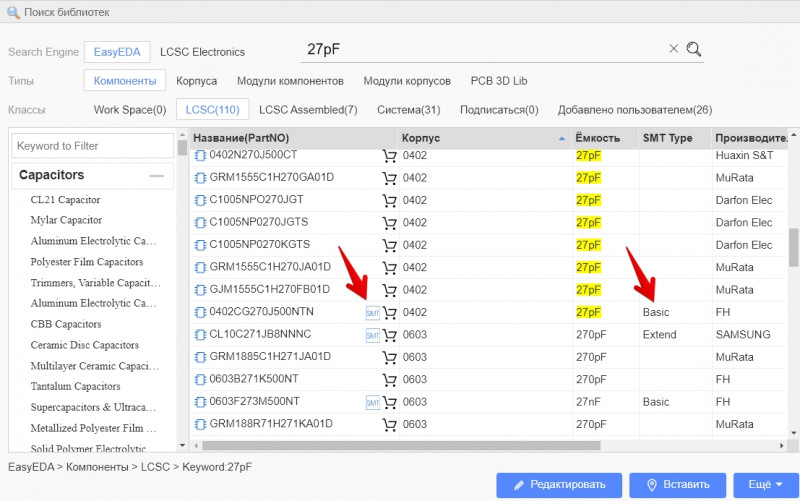
Task: Sort by the Корпус column arrow
Action: coord(565,137)
